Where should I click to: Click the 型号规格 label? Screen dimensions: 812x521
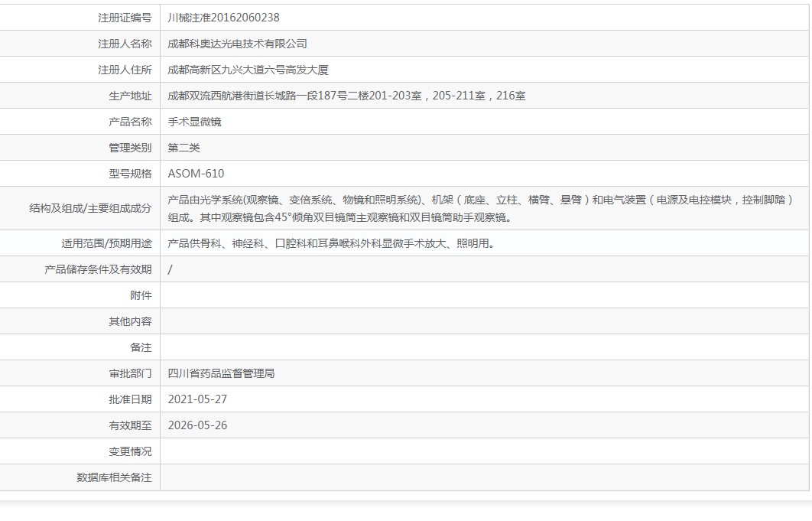tap(130, 173)
